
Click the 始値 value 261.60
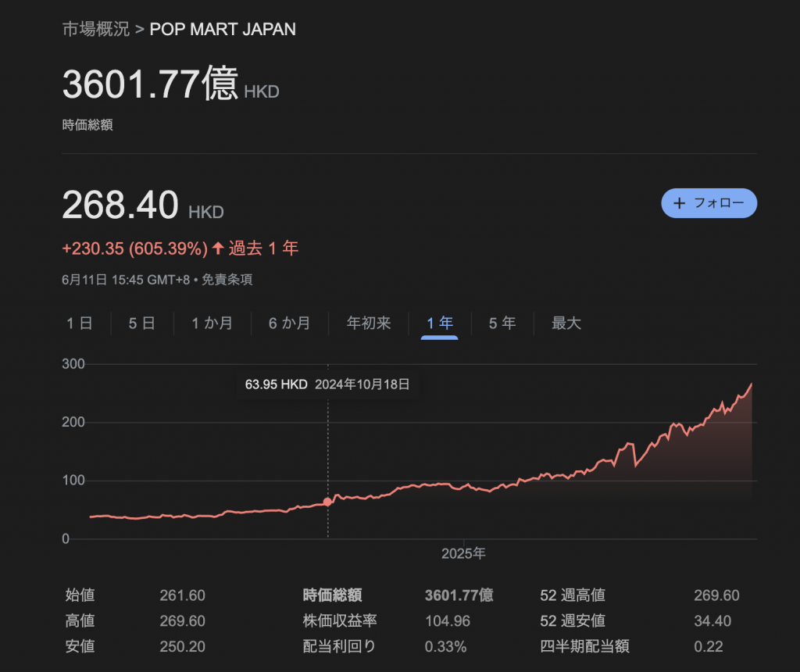point(182,595)
